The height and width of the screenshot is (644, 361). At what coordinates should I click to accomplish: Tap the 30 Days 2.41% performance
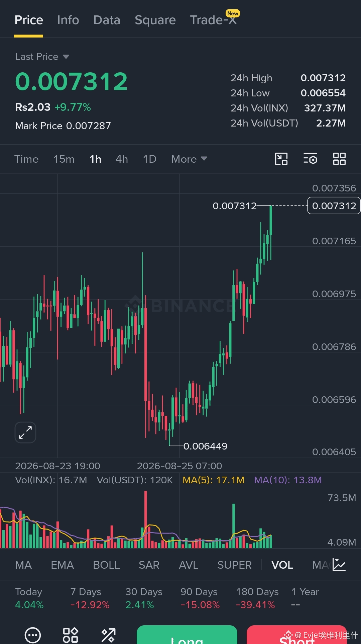144,598
